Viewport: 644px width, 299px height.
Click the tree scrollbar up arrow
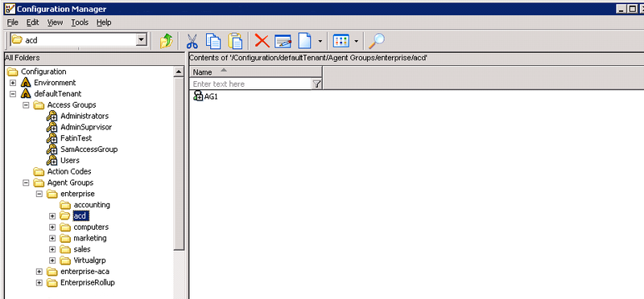click(x=179, y=72)
